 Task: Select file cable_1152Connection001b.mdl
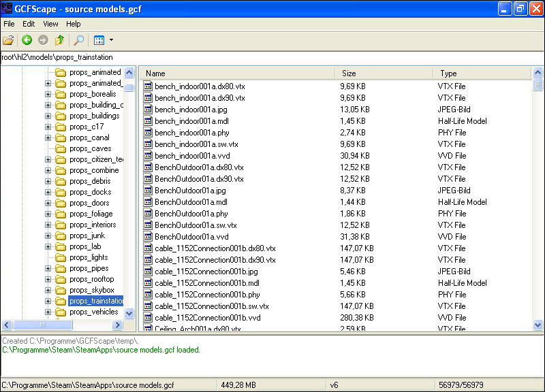click(207, 283)
